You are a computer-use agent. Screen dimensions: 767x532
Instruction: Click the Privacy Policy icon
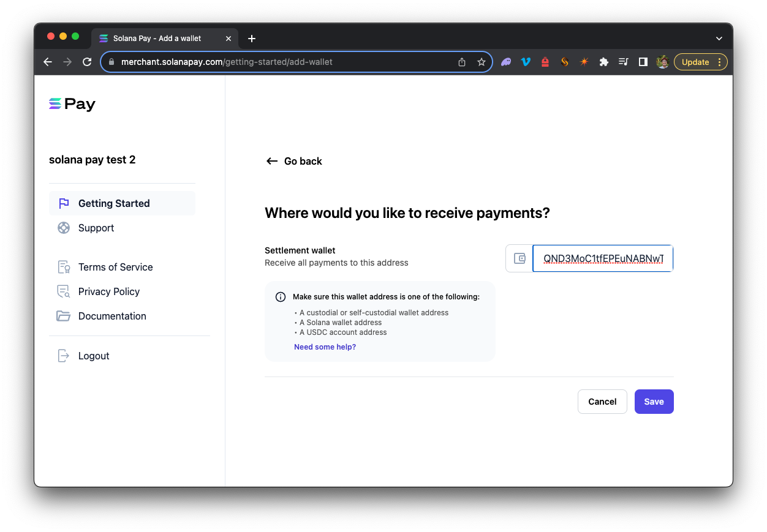(64, 291)
